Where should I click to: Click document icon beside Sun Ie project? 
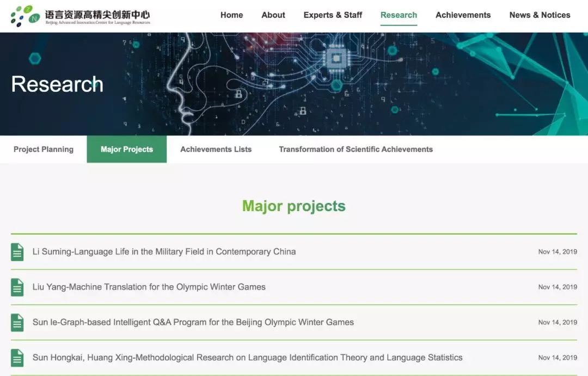point(17,323)
